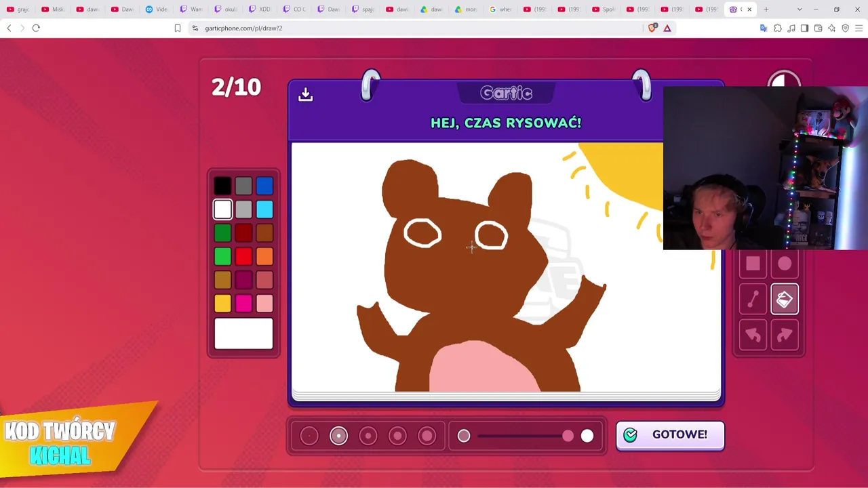Select the straight line tool

[753, 300]
